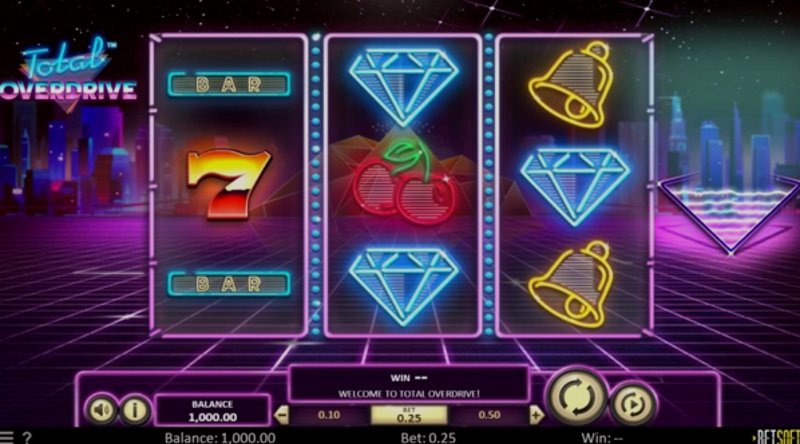The image size is (800, 444).
Task: Select the 0.50 bet value
Action: tap(489, 415)
